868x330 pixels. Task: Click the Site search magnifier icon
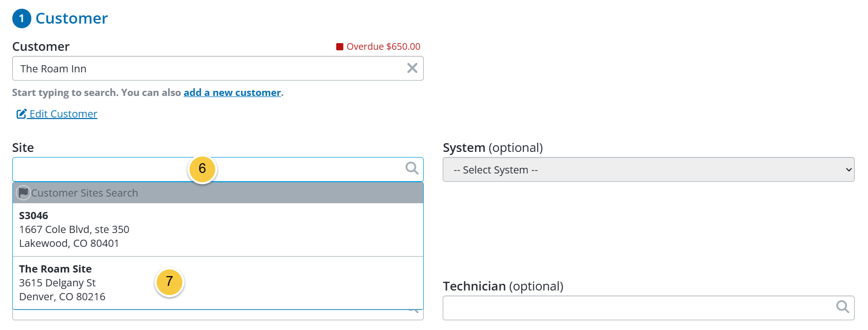412,168
